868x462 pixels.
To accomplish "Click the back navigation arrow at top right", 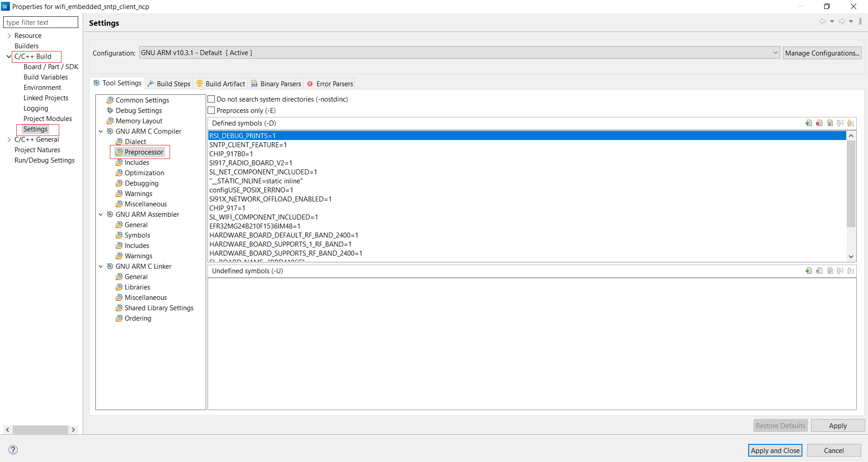I will click(x=823, y=21).
